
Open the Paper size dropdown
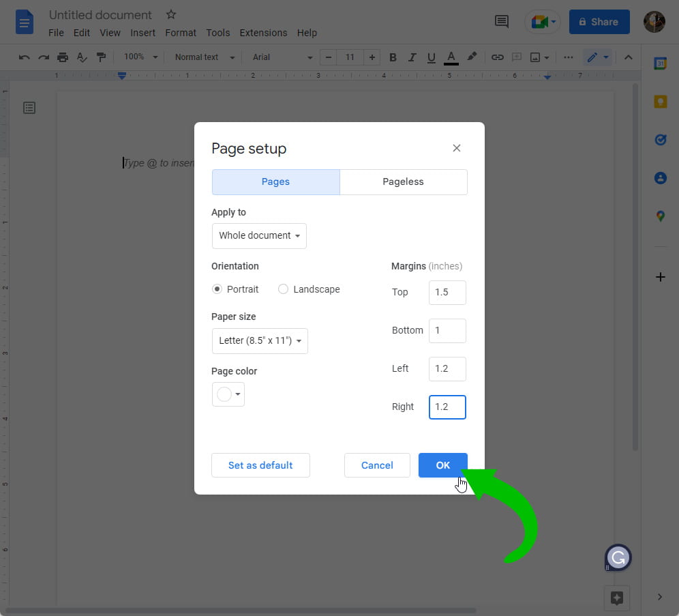pyautogui.click(x=260, y=340)
